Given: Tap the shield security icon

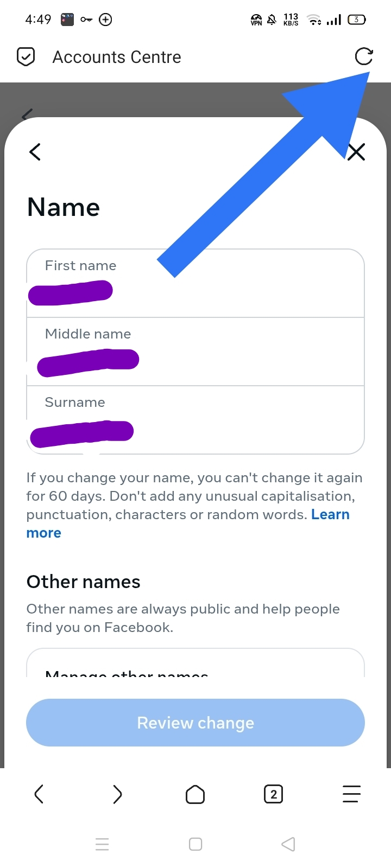Looking at the screenshot, I should click(26, 56).
